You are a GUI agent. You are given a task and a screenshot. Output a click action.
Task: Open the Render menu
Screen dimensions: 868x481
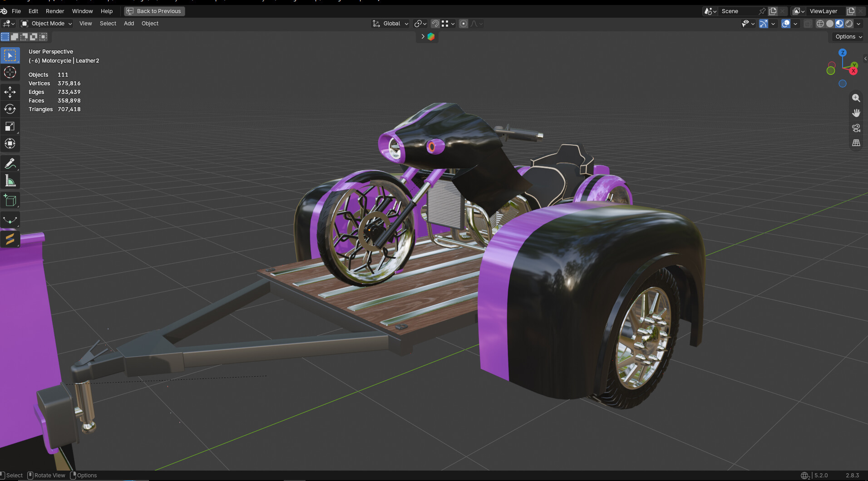pos(55,11)
